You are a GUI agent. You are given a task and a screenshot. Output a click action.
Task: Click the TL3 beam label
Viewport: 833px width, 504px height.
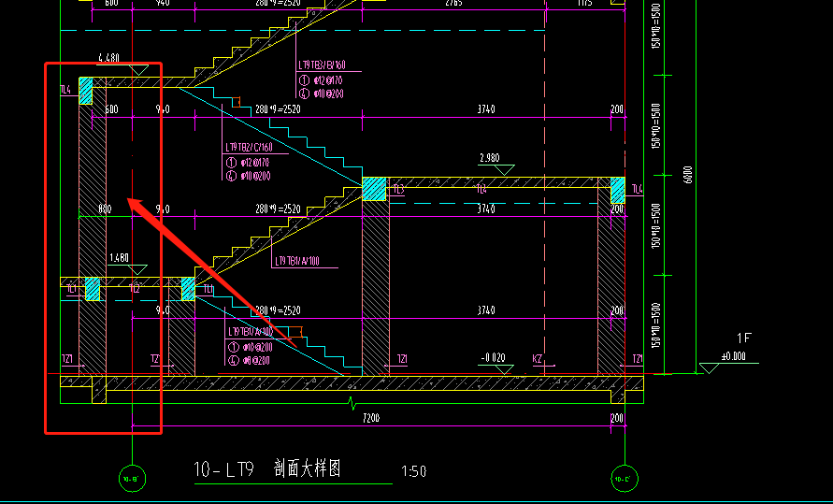[x=398, y=189]
